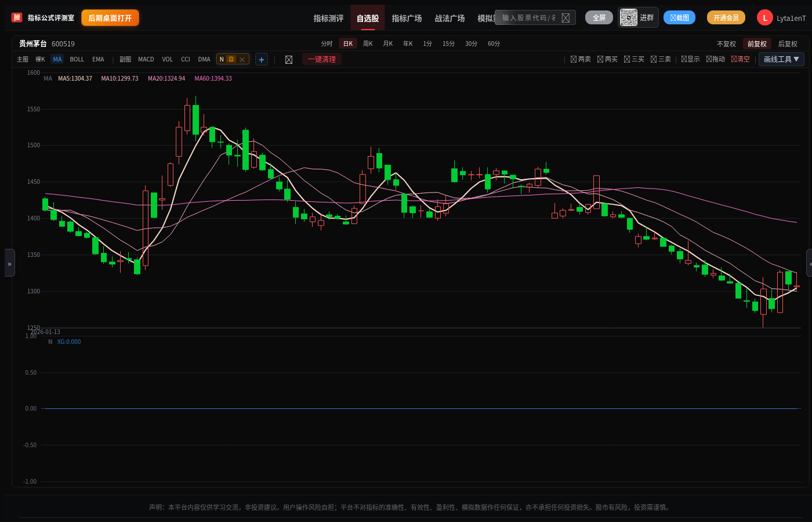Switch to the 30分 chart period
Screen dimensions: 812x522
tap(472, 43)
